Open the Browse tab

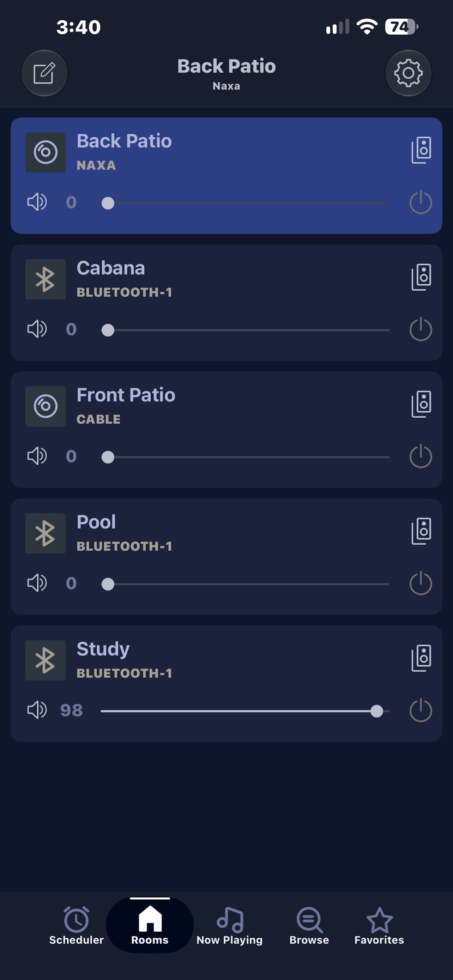point(309,926)
